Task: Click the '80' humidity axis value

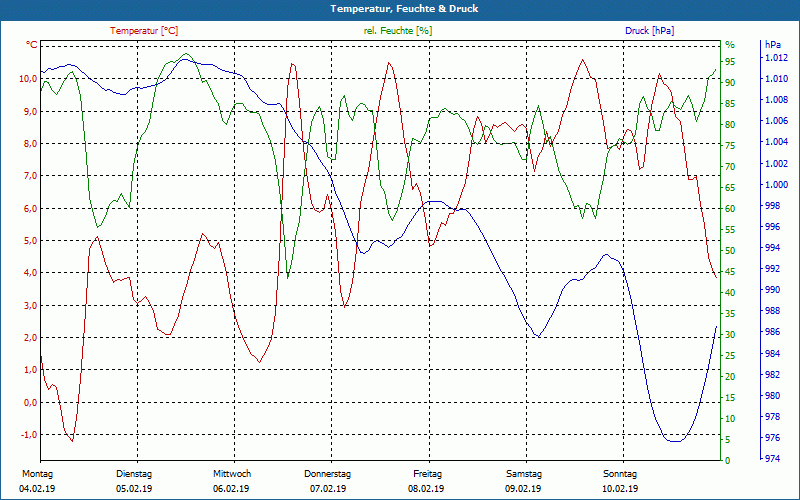Action: click(730, 124)
